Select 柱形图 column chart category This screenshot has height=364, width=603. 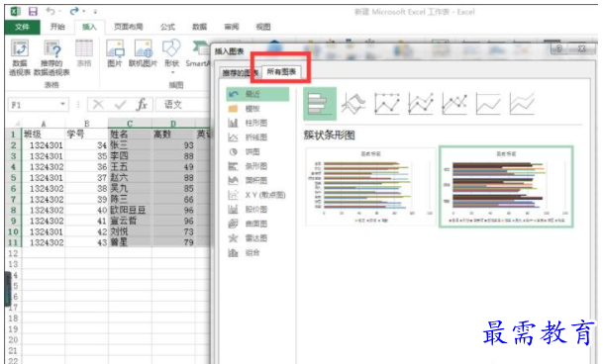tap(257, 123)
